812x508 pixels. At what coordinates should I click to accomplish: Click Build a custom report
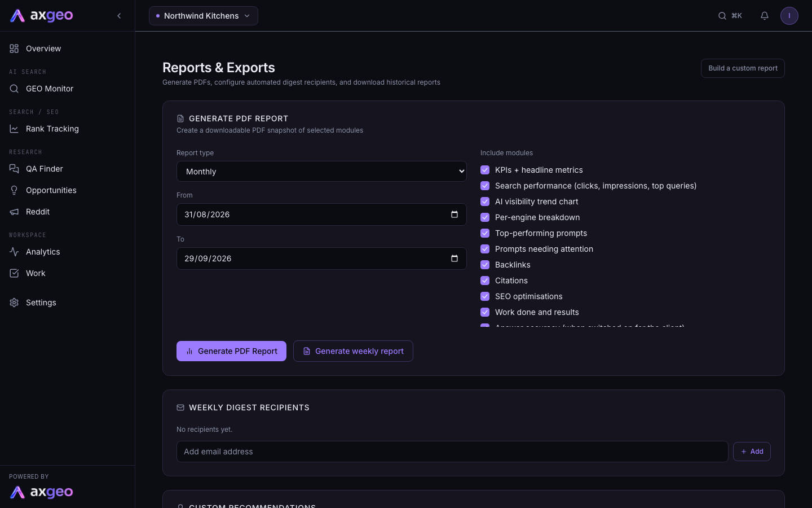point(743,68)
